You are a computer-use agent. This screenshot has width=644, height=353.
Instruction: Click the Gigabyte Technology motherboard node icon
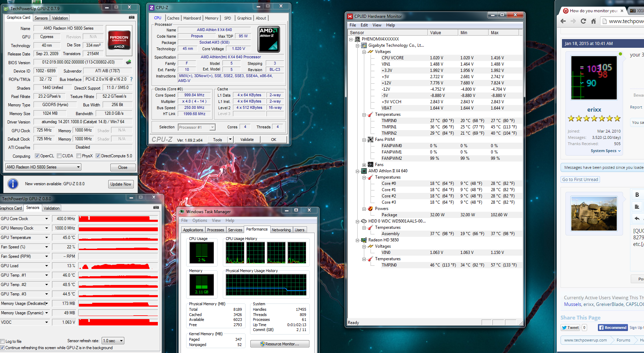[364, 45]
